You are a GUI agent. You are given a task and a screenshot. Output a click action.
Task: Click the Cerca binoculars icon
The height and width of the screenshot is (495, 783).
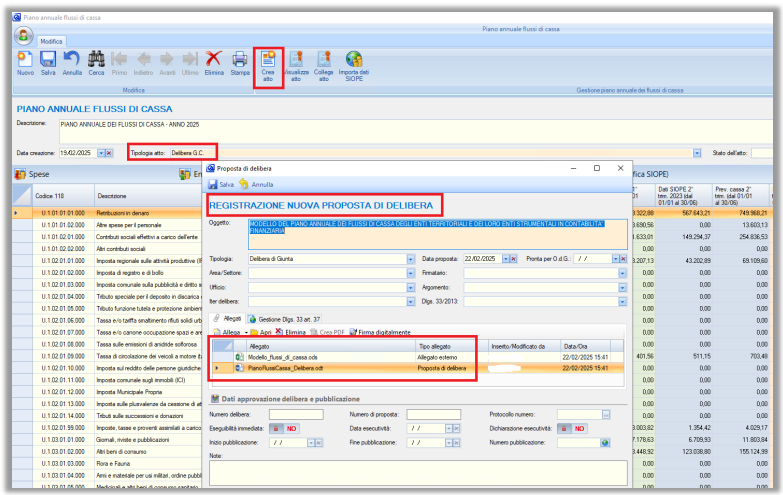tap(97, 61)
